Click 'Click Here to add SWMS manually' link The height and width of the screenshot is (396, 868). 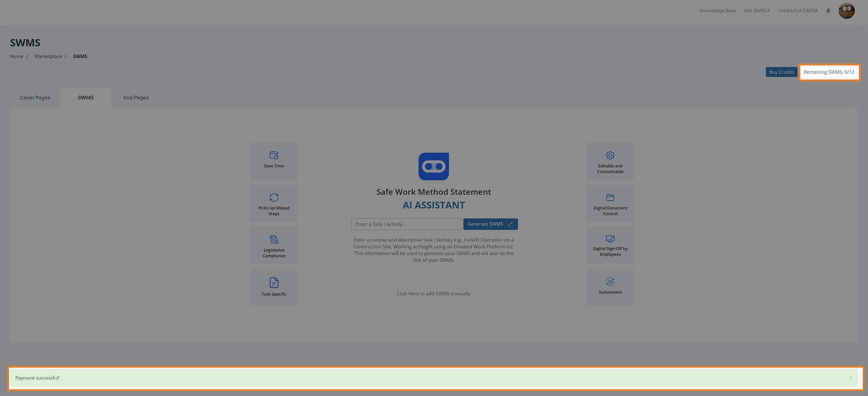click(433, 294)
